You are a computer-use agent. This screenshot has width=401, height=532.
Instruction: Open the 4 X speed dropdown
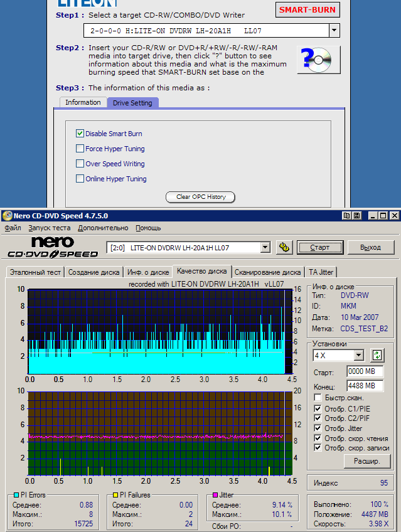point(358,355)
